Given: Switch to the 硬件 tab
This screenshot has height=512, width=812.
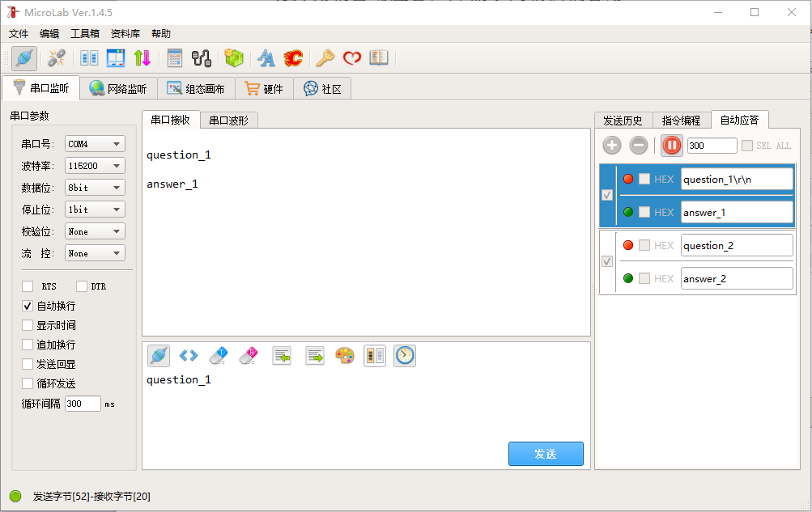Looking at the screenshot, I should pyautogui.click(x=264, y=88).
